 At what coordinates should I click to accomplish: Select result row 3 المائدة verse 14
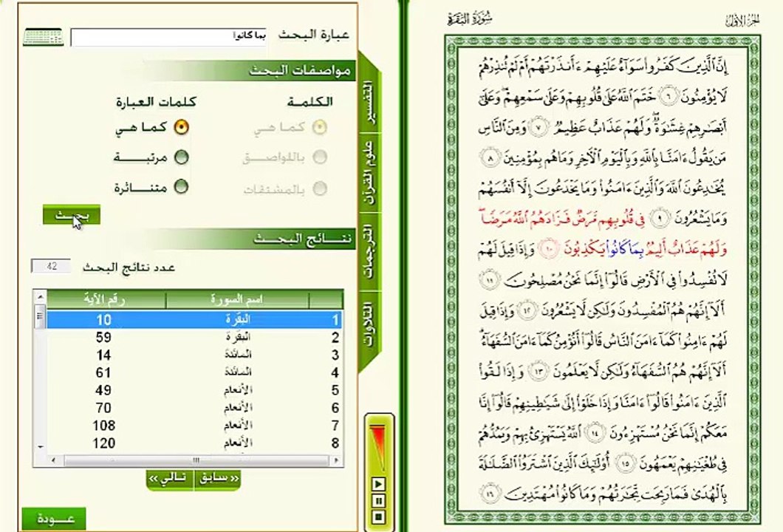click(195, 355)
